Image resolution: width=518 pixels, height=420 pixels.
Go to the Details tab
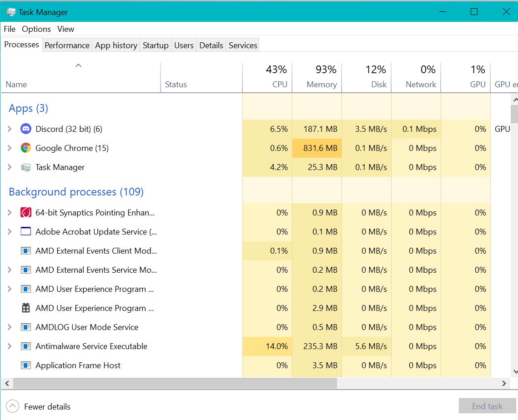coord(211,45)
